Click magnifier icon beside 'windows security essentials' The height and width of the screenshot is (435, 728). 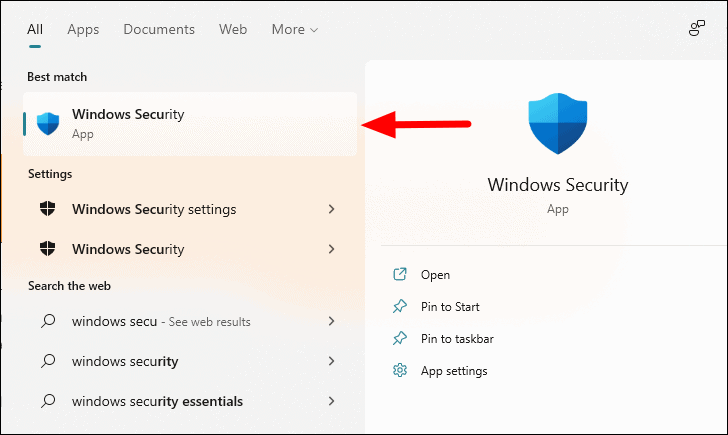pyautogui.click(x=48, y=401)
